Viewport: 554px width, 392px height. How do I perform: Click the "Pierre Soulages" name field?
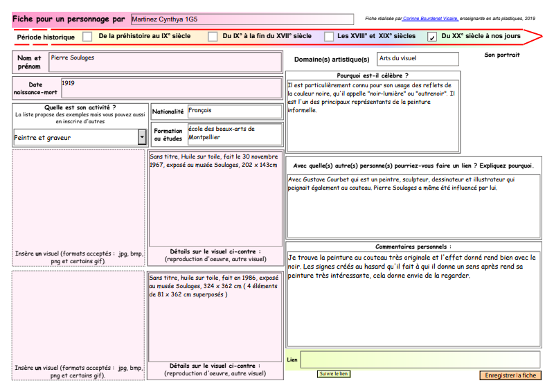165,62
